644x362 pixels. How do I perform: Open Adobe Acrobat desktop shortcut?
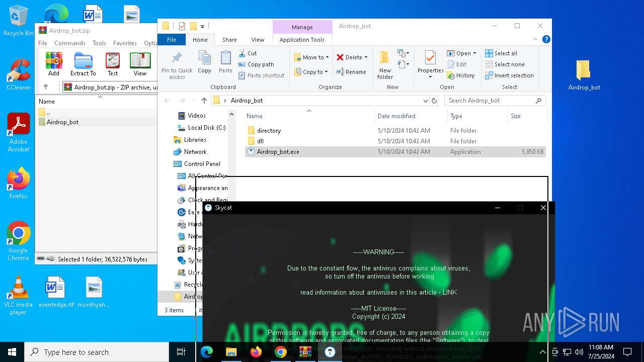(18, 133)
